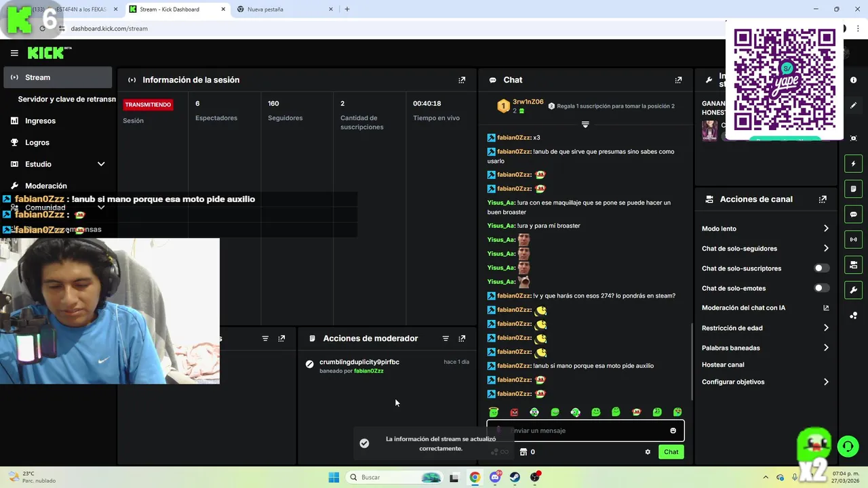The width and height of the screenshot is (868, 488).
Task: Collapse the chat leaderboard arrow
Action: [x=585, y=124]
